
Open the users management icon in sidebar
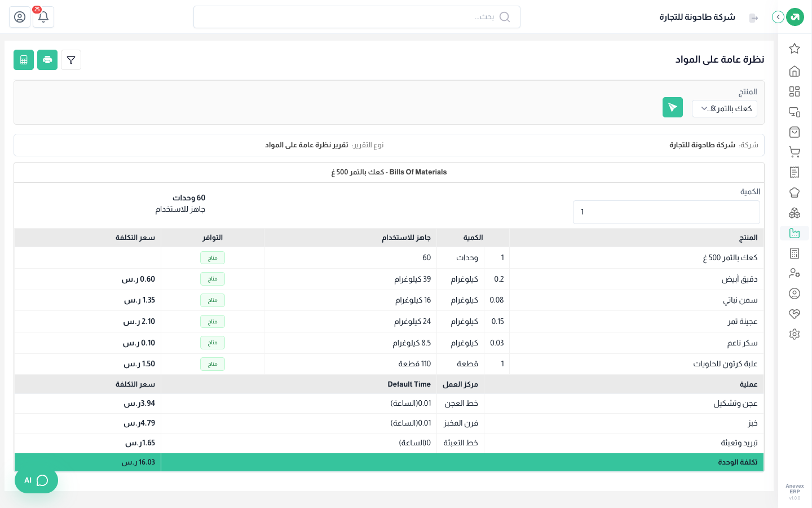click(795, 273)
